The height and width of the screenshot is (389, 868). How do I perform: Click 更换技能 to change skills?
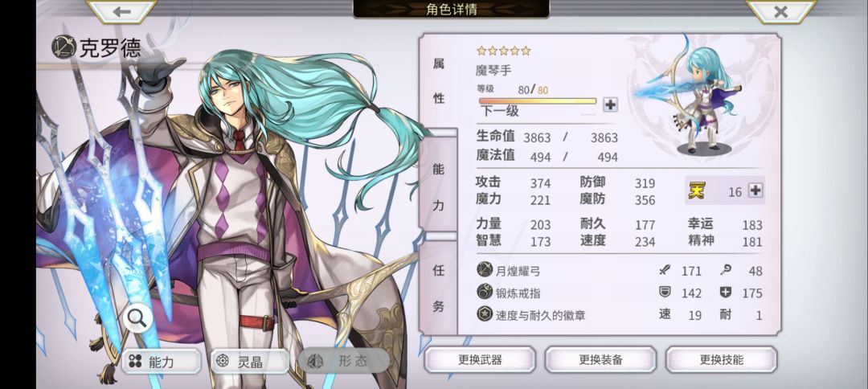coord(721,360)
